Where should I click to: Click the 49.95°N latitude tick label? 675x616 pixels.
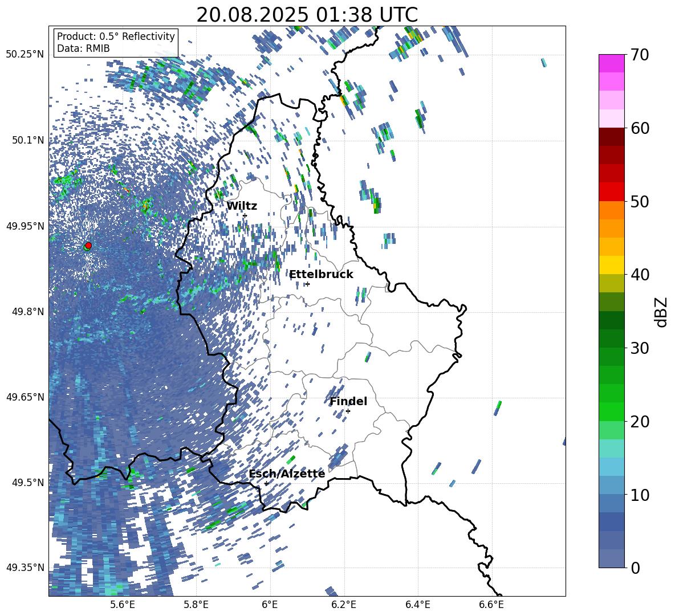[25, 226]
